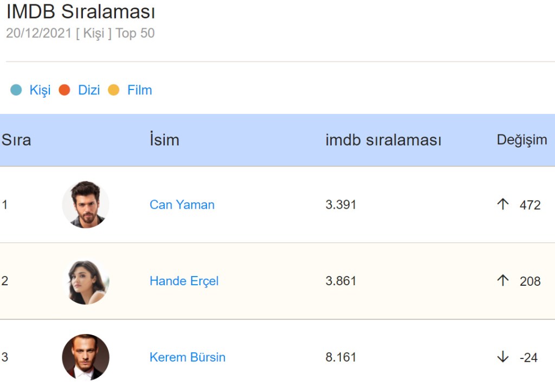Open Can Yaman's profile link

coord(182,205)
